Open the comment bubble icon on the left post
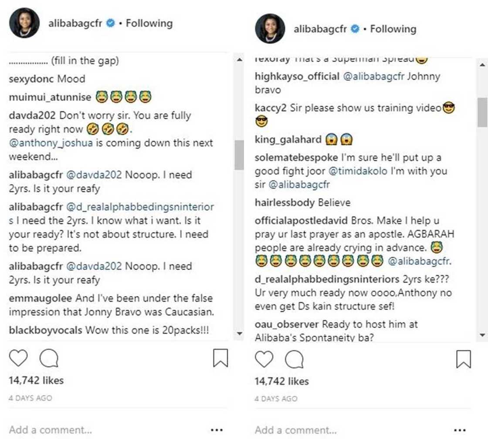The width and height of the screenshot is (488, 448). pyautogui.click(x=48, y=358)
